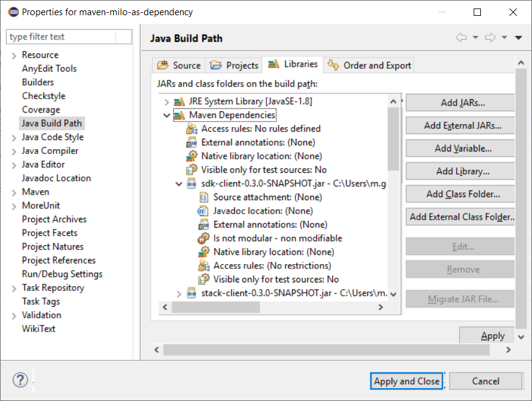This screenshot has width=532, height=401.
Task: Click the Javadoc location @ icon
Action: 202,211
